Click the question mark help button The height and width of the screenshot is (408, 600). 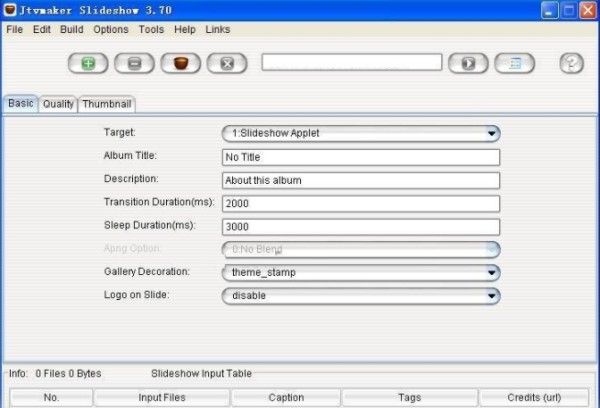[571, 63]
